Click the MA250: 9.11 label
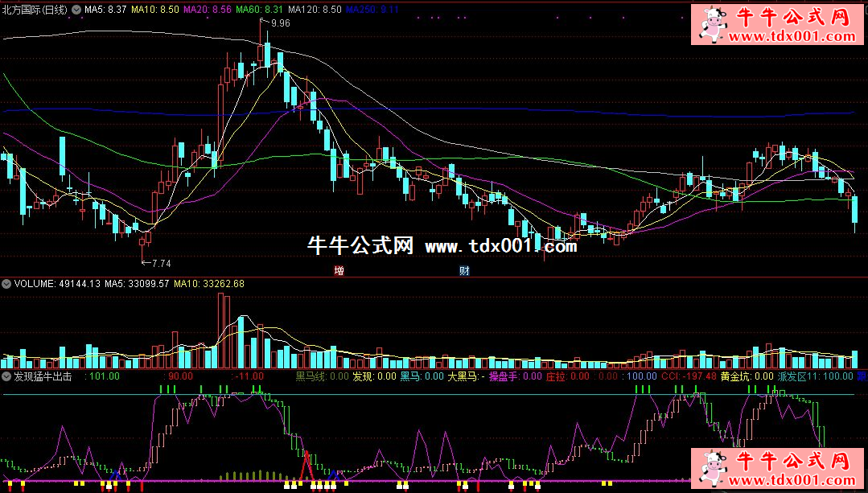Image resolution: width=868 pixels, height=493 pixels. pos(372,10)
